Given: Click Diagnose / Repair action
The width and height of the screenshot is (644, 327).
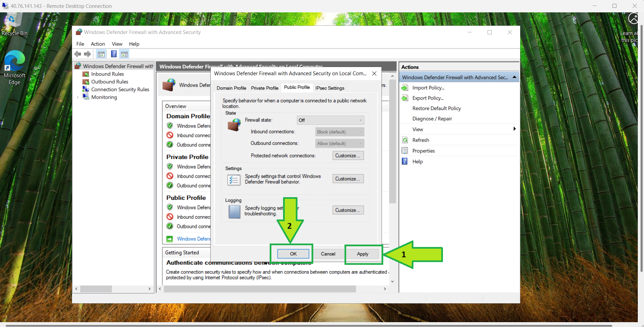Looking at the screenshot, I should [432, 119].
